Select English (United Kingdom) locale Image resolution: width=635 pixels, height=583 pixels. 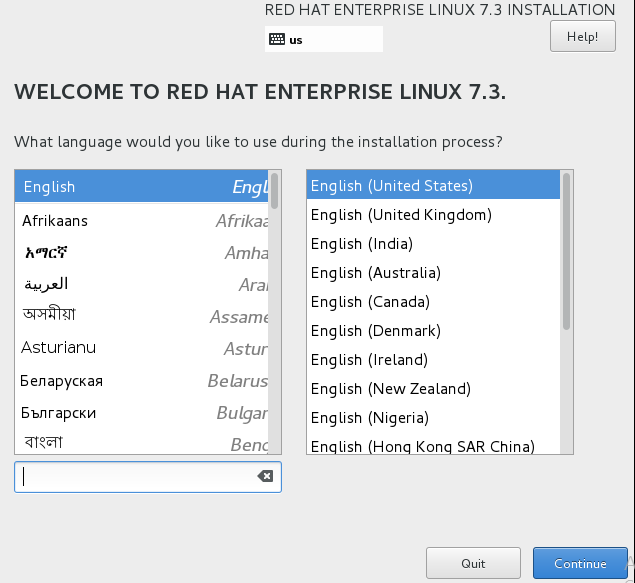click(433, 215)
